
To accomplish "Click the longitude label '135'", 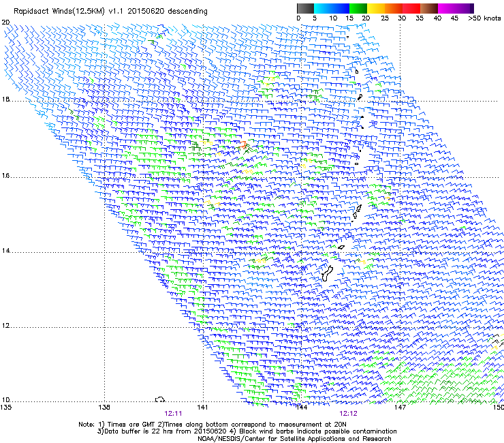I will click(5, 408).
